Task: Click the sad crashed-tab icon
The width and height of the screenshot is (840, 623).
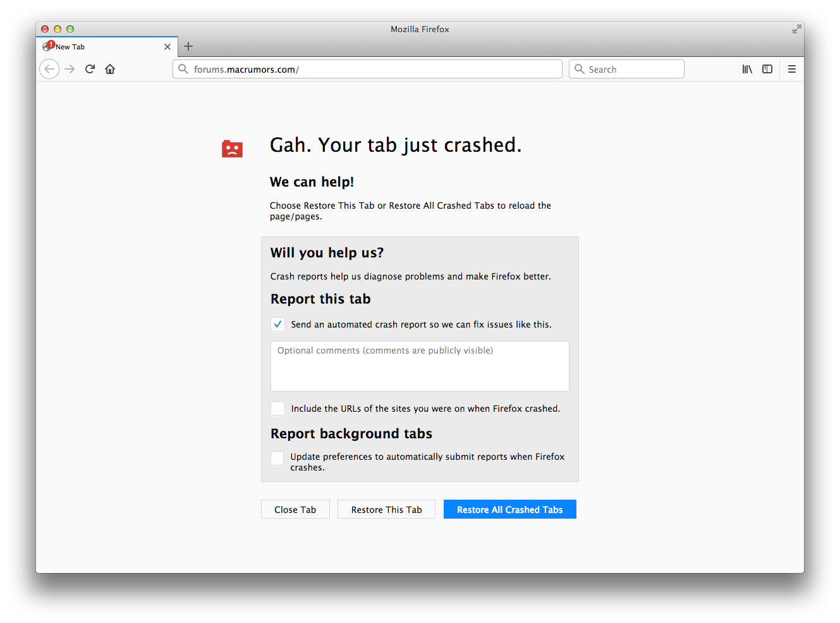Action: click(232, 149)
